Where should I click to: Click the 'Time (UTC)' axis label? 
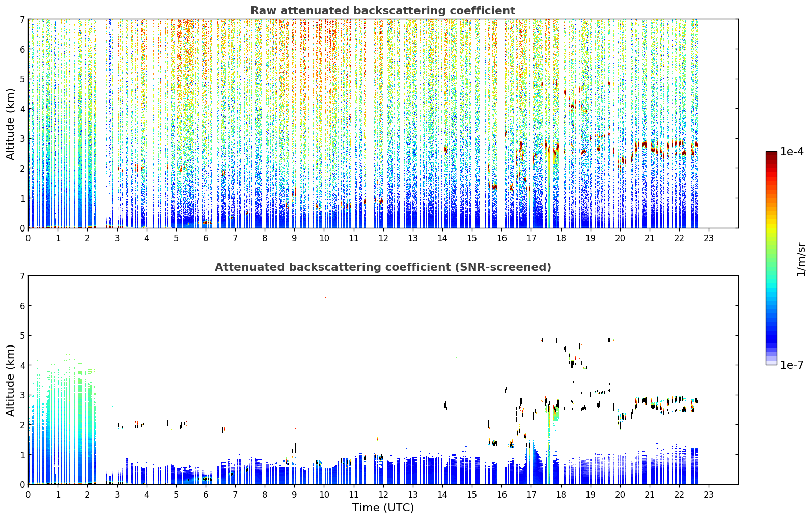point(383,508)
